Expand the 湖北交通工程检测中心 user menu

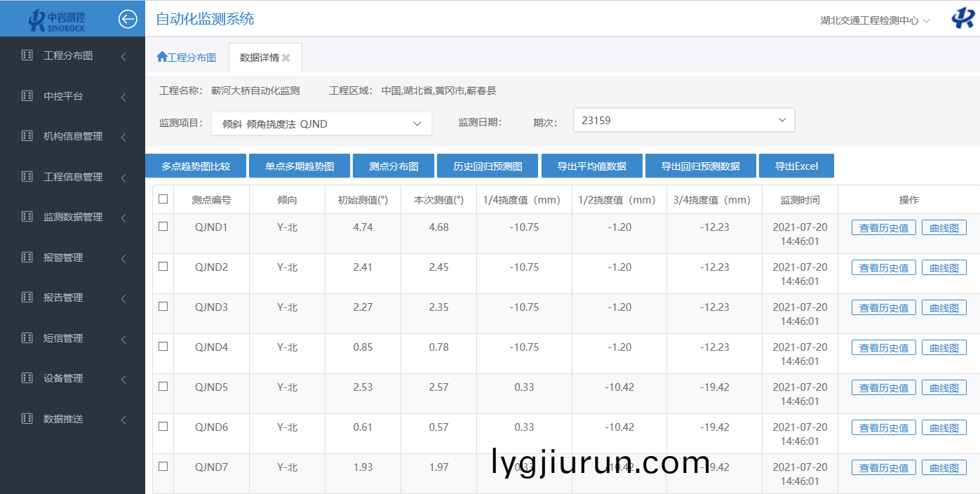click(875, 21)
